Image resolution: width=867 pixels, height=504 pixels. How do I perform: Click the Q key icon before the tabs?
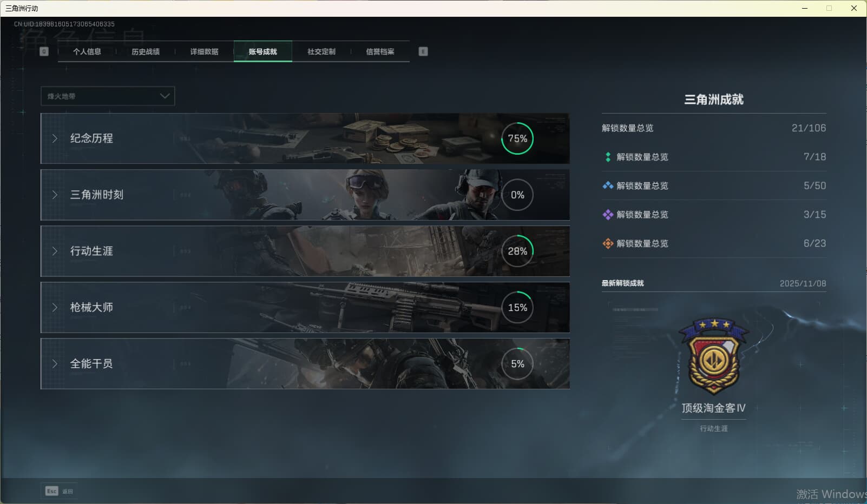click(x=44, y=51)
